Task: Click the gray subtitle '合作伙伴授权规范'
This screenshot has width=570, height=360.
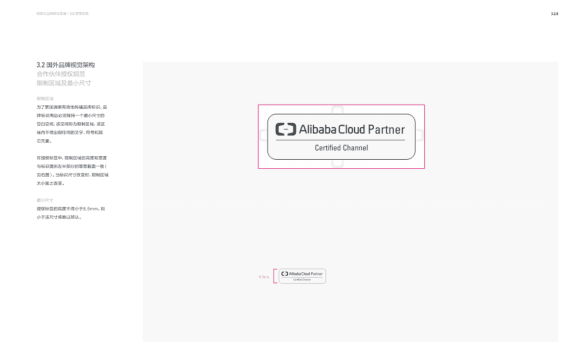Action: (61, 74)
